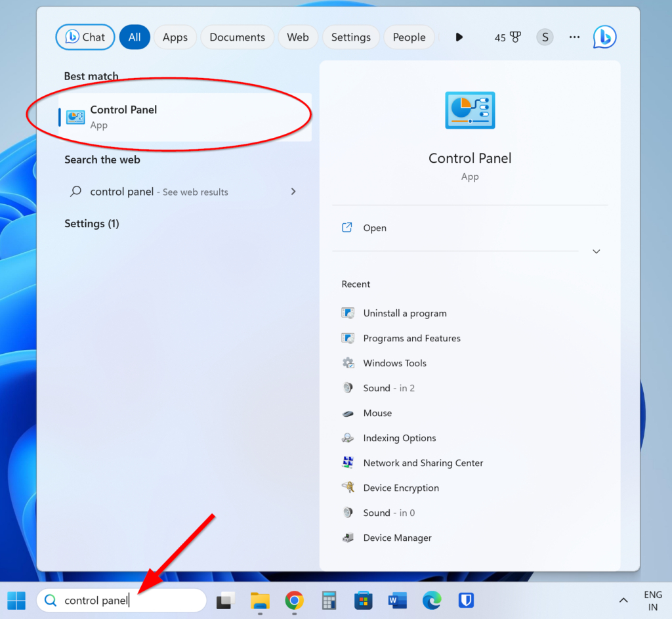Switch to the Documents filter tab

click(x=237, y=37)
